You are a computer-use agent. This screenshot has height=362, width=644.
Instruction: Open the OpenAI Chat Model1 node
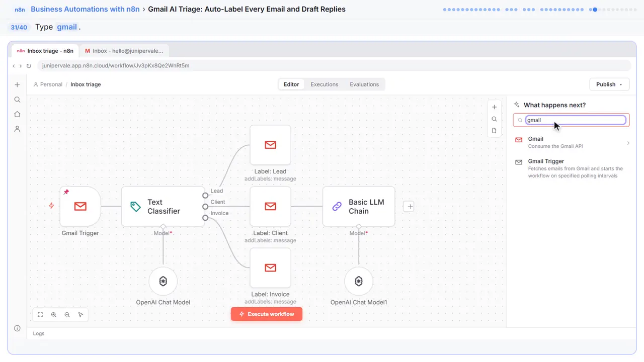click(359, 281)
